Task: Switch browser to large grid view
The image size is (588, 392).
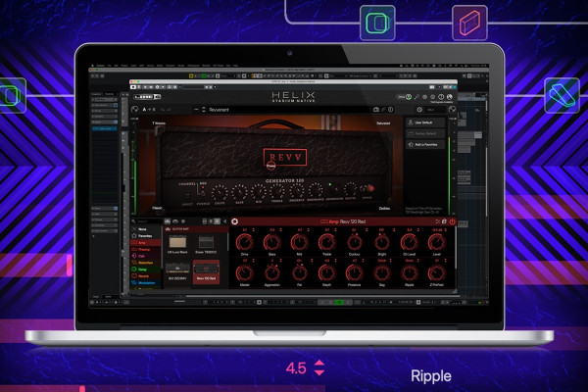Action: (x=218, y=221)
